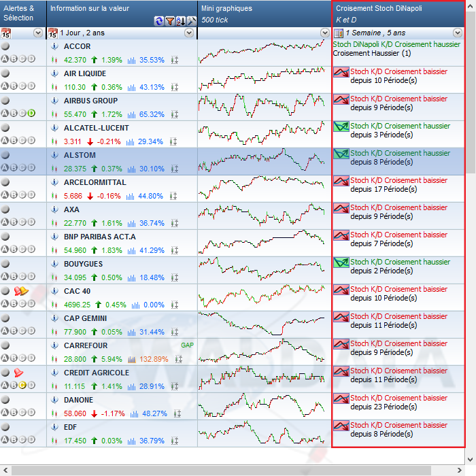Viewport: 476px width, 476px height.
Task: Click the CARREFOUR volume 132.89%
Action: pyautogui.click(x=154, y=360)
